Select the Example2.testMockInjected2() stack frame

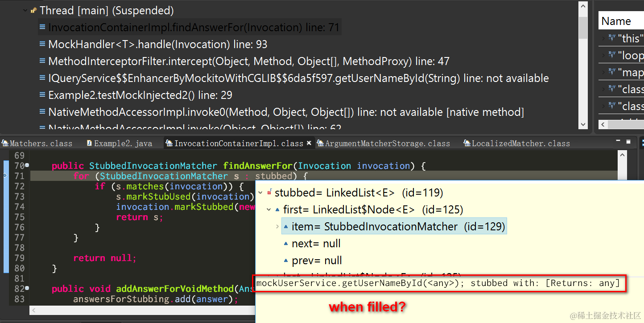[134, 95]
